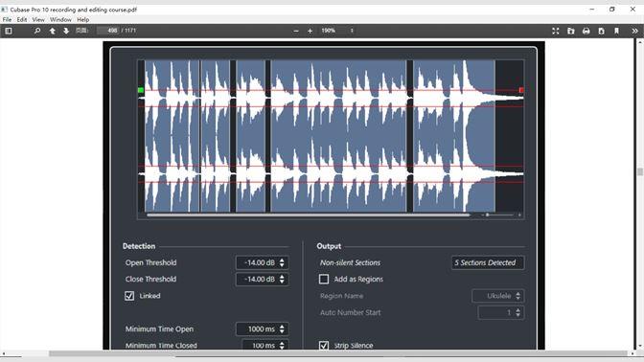The width and height of the screenshot is (644, 362).
Task: Open the Window menu
Action: pyautogui.click(x=60, y=19)
